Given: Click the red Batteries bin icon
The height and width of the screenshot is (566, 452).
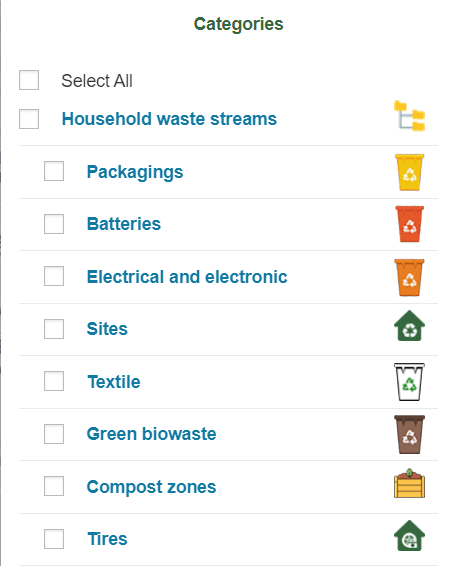Looking at the screenshot, I should point(409,224).
